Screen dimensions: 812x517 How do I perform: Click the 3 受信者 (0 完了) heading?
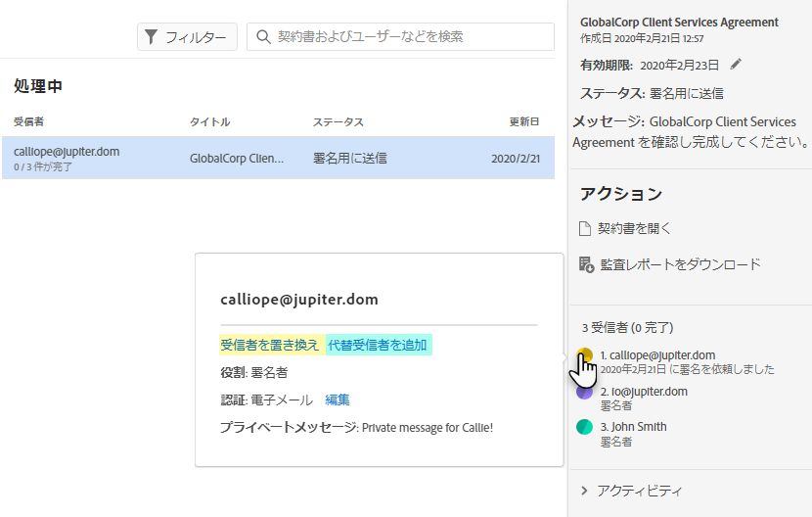click(627, 328)
